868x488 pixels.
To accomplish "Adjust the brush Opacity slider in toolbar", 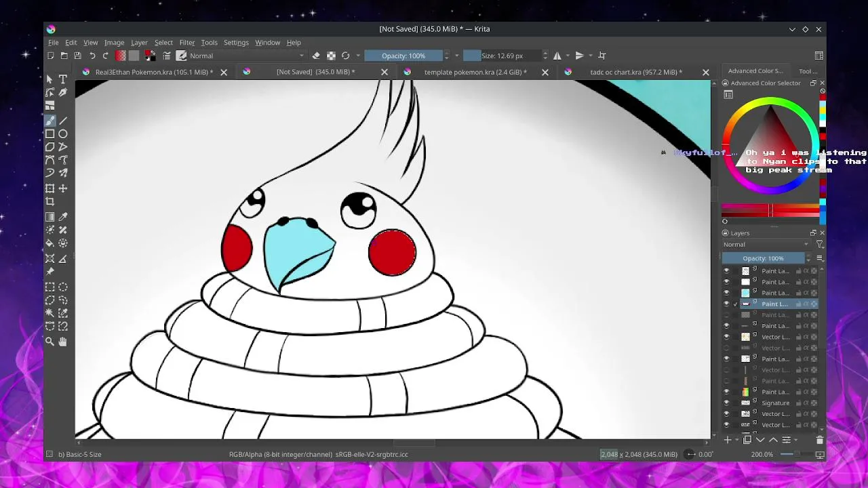I will click(x=403, y=56).
